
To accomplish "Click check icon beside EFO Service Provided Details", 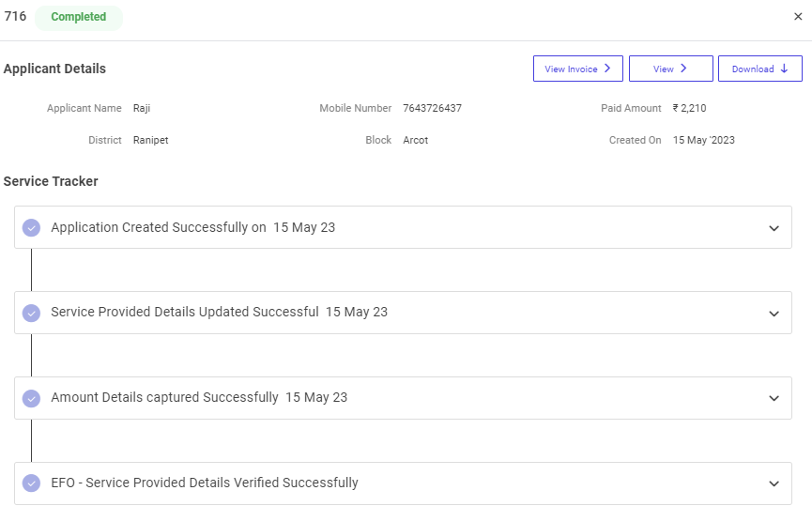I will (31, 483).
